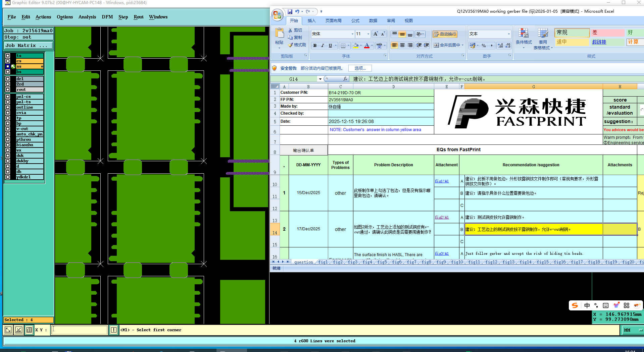Apply bottom vertical alignment in Excel
Viewport: 644px width, 352px height.
(x=410, y=34)
